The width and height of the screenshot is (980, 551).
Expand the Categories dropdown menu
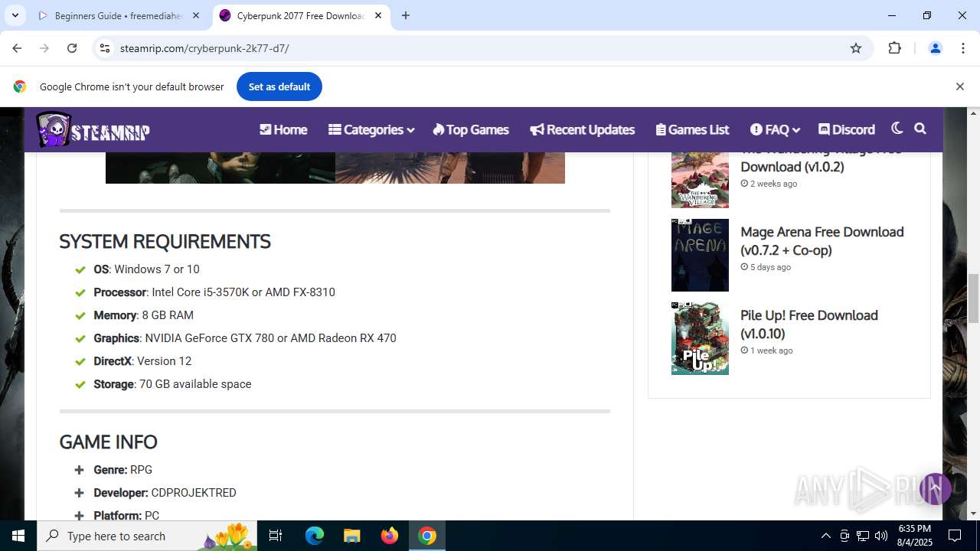click(371, 129)
